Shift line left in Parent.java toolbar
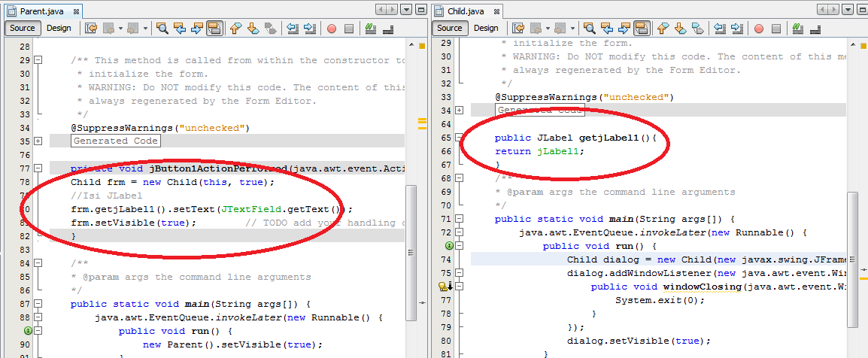Screen dimensions: 868x358 click(293, 29)
